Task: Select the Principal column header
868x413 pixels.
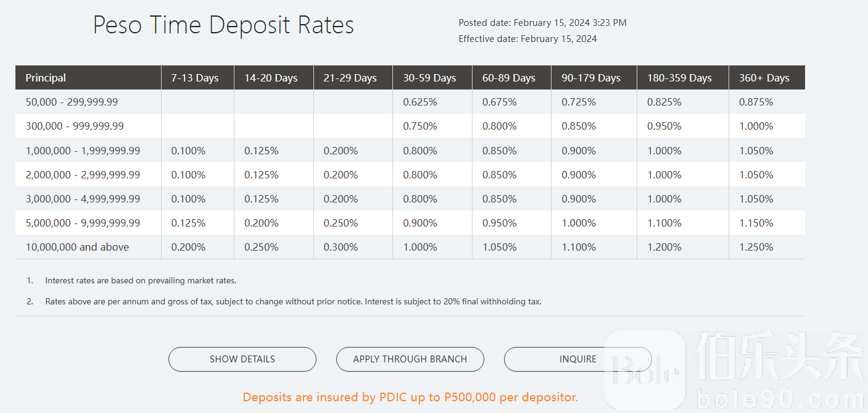Action: pyautogui.click(x=46, y=78)
